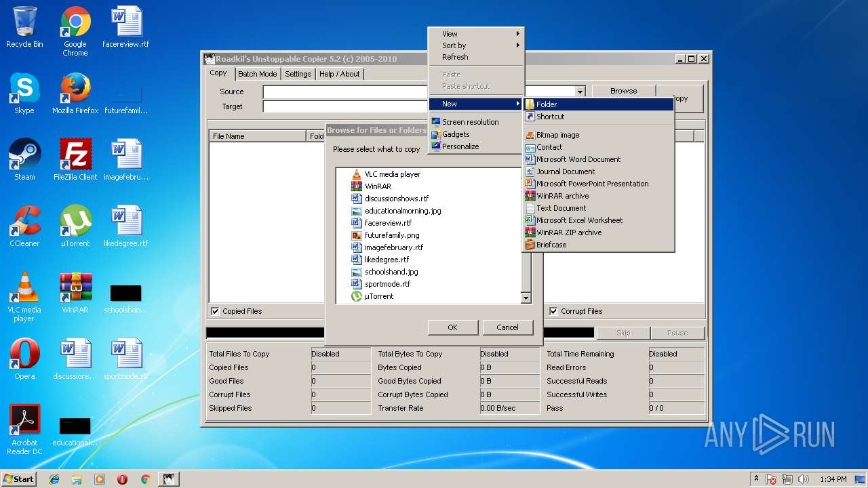Toggle the Copied Files checkbox
Image resolution: width=868 pixels, height=488 pixels.
215,311
